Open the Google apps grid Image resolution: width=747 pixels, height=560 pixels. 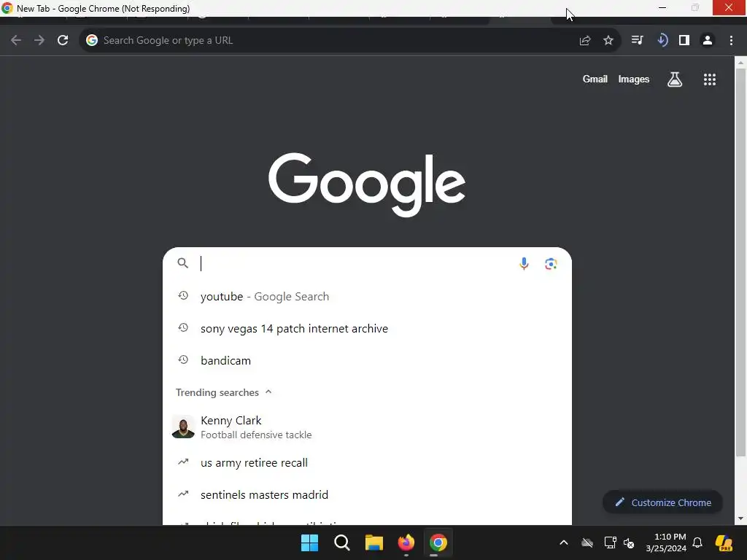(709, 79)
